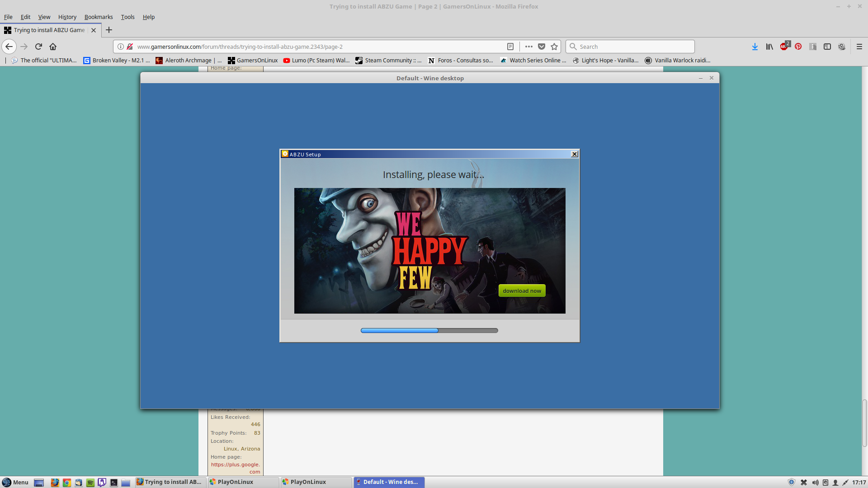This screenshot has height=488, width=868.
Task: Click the gray download-arrows extension icon
Action: 813,47
